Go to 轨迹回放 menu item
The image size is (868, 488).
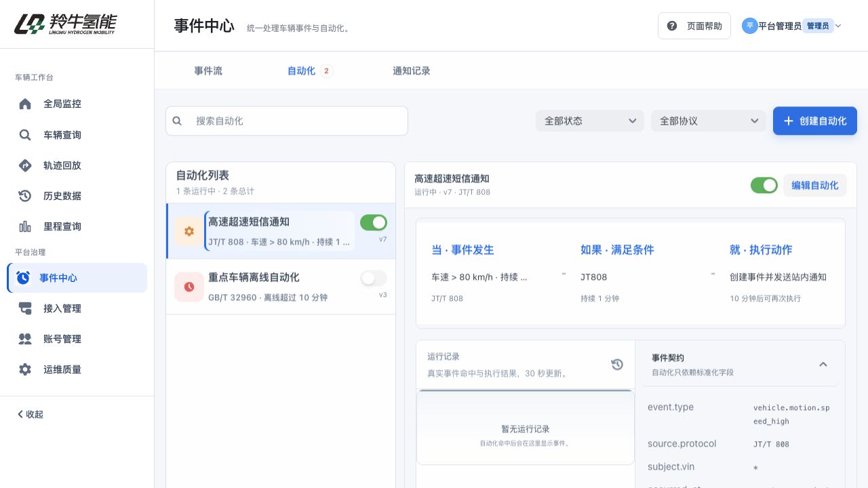[77, 165]
